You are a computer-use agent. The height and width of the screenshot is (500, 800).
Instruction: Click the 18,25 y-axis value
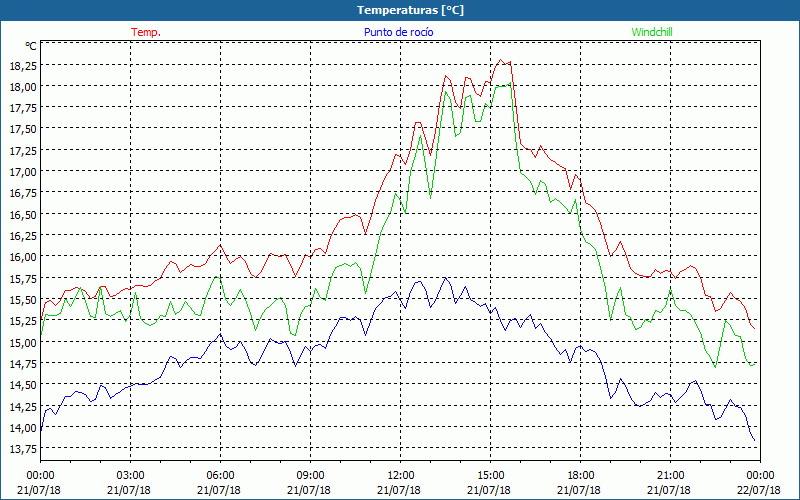tap(23, 65)
